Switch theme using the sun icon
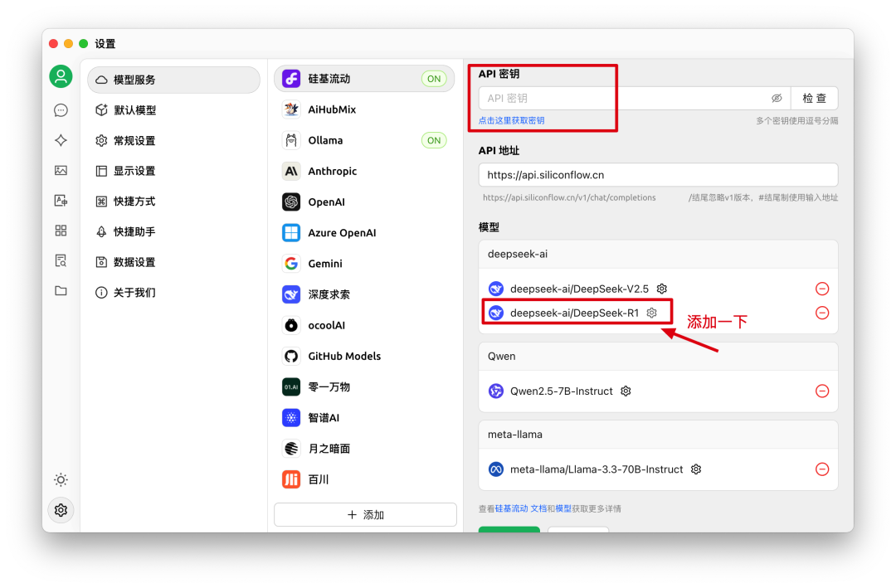The image size is (896, 588). (x=61, y=479)
